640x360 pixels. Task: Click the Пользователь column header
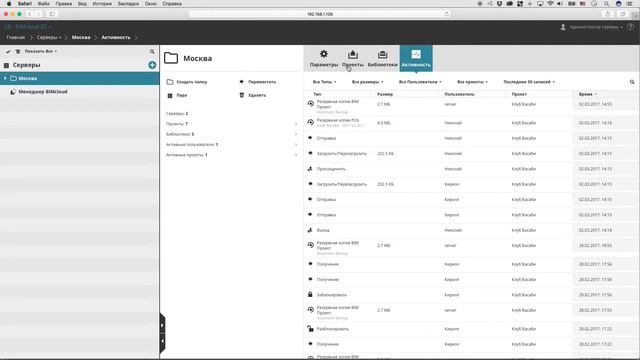[x=459, y=94]
